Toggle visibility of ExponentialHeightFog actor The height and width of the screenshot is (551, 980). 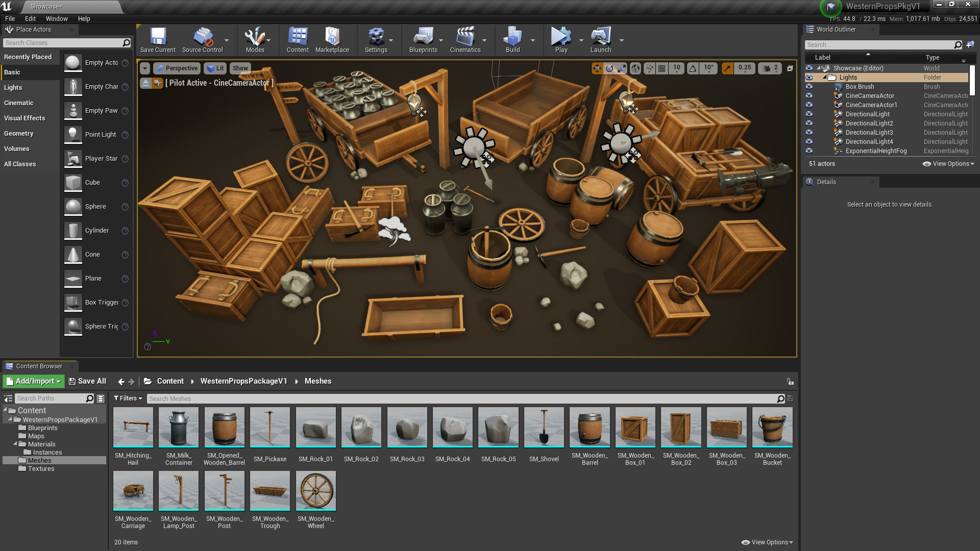point(809,151)
